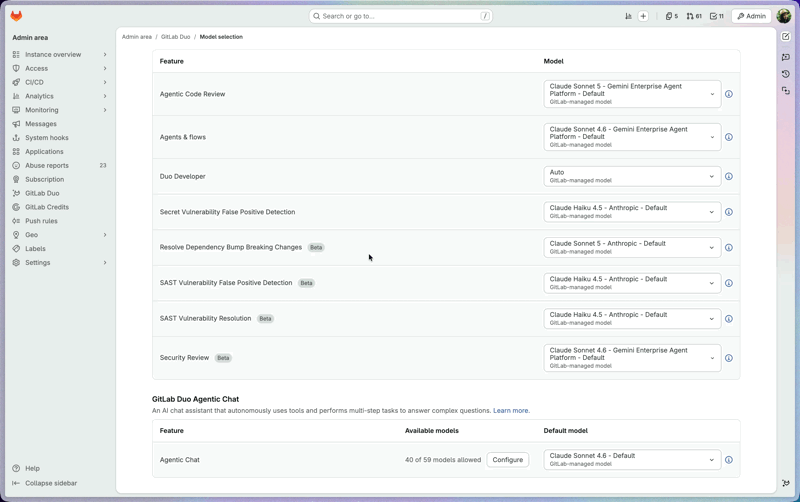
Task: Open model dropdown for Resolve Dependency Bump Breaking Changes
Action: tap(632, 248)
